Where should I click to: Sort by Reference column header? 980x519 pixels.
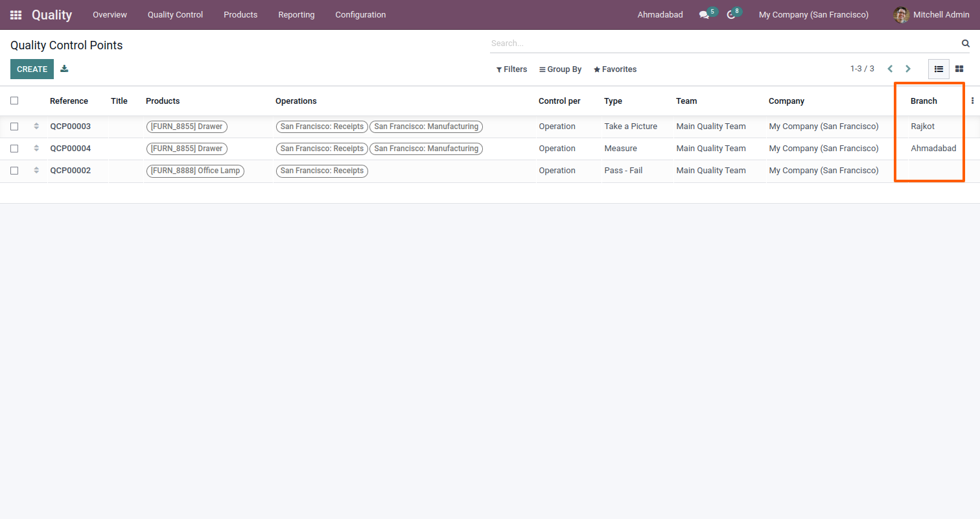[x=69, y=101]
